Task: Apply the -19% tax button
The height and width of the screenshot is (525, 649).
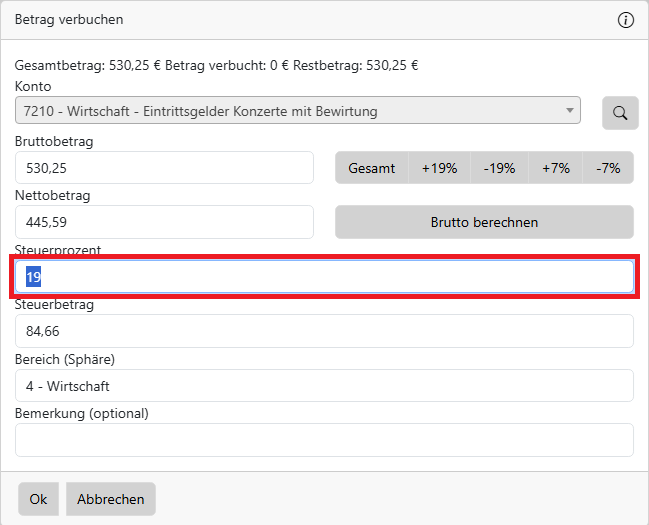Action: 499,168
